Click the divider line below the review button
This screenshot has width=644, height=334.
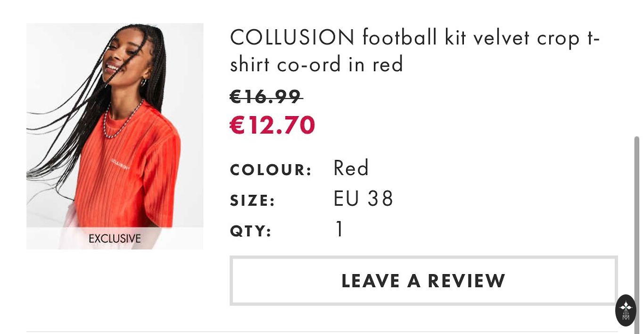click(322, 332)
